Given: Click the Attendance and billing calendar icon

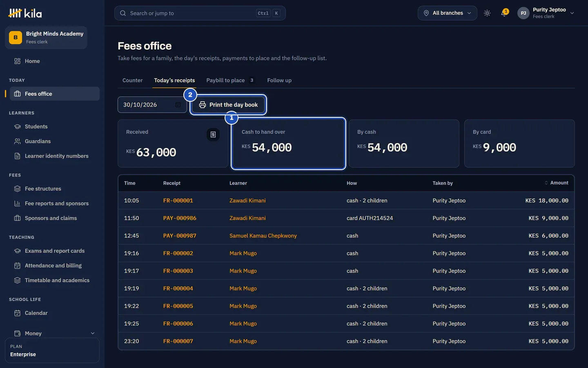Looking at the screenshot, I should coord(17,265).
